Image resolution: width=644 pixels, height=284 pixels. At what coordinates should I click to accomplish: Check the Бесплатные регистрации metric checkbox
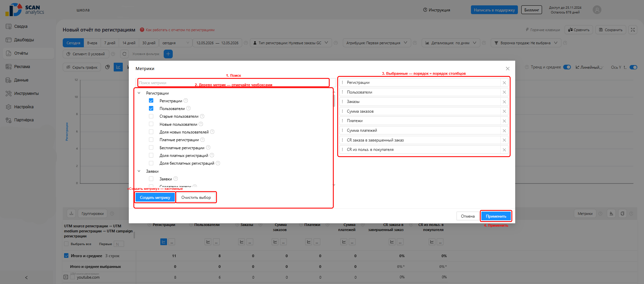[151, 148]
